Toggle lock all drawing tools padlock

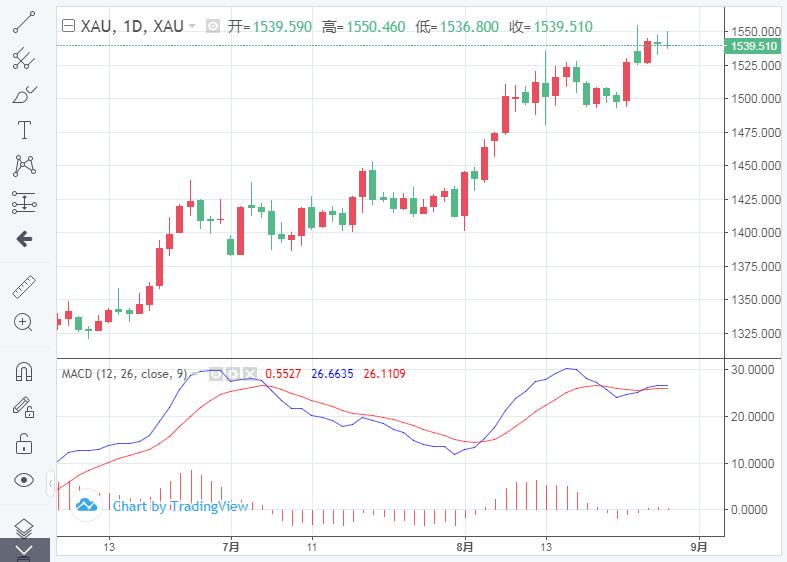point(24,444)
